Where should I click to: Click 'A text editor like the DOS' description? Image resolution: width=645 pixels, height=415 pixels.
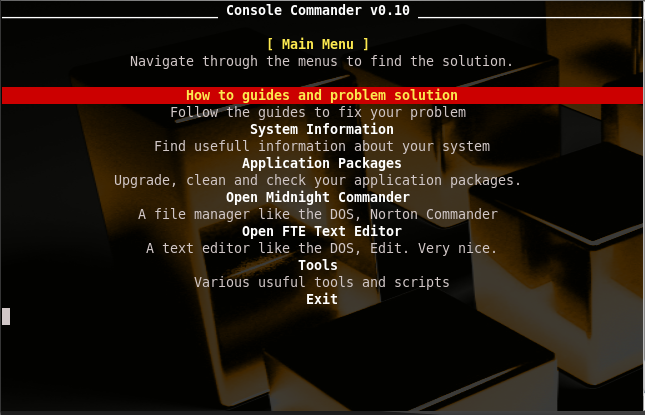322,248
